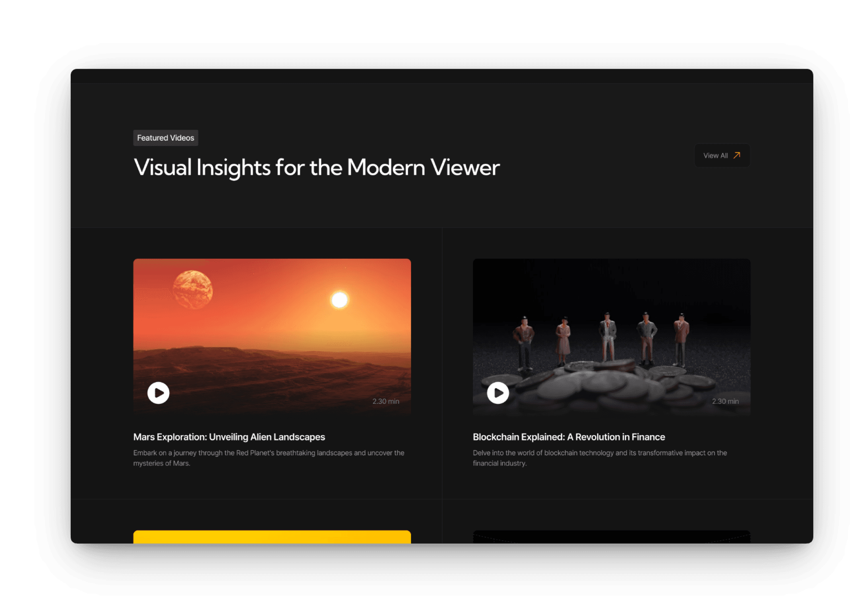Click the bright sun in the Mars image
Viewport: 868px width, 614px height.
pos(340,300)
